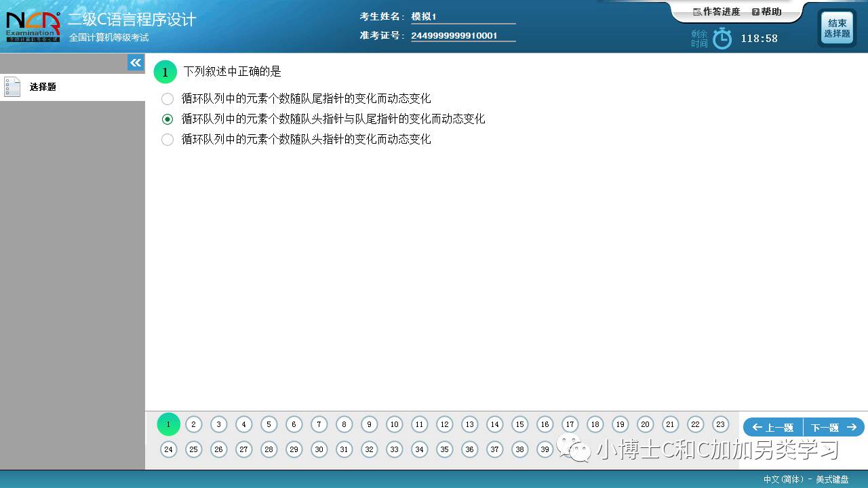This screenshot has height=488, width=868.
Task: Jump to question 32
Action: pos(369,449)
